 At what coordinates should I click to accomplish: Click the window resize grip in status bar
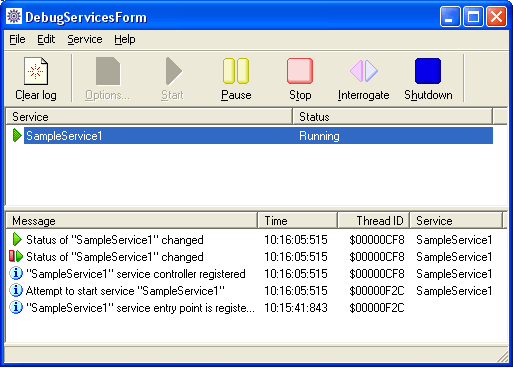click(502, 357)
